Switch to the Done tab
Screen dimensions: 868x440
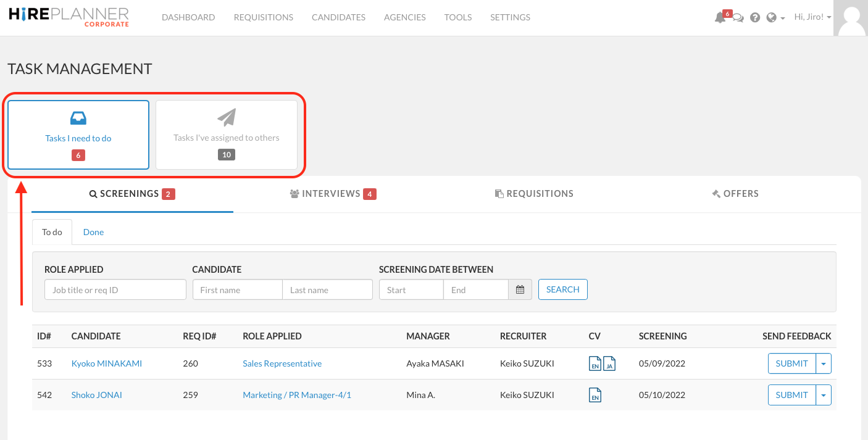(x=93, y=231)
